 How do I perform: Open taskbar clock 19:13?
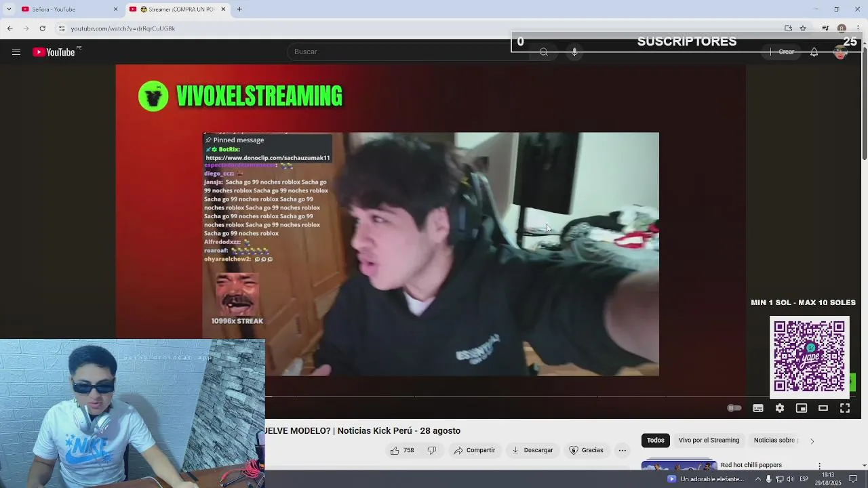pos(828,479)
